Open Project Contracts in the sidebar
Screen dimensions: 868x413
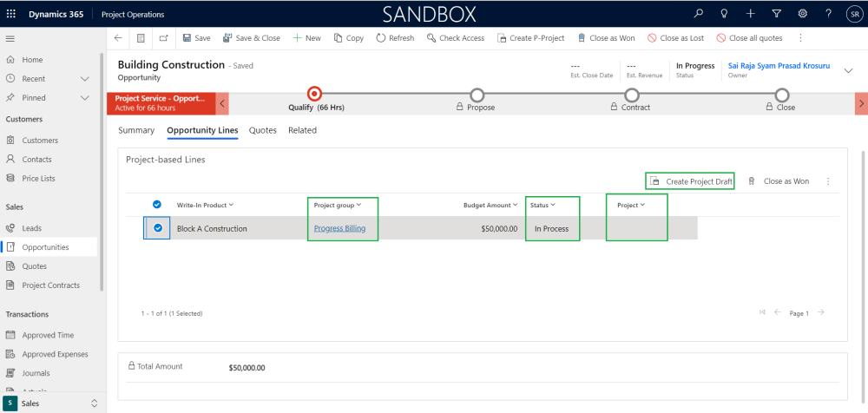point(50,285)
